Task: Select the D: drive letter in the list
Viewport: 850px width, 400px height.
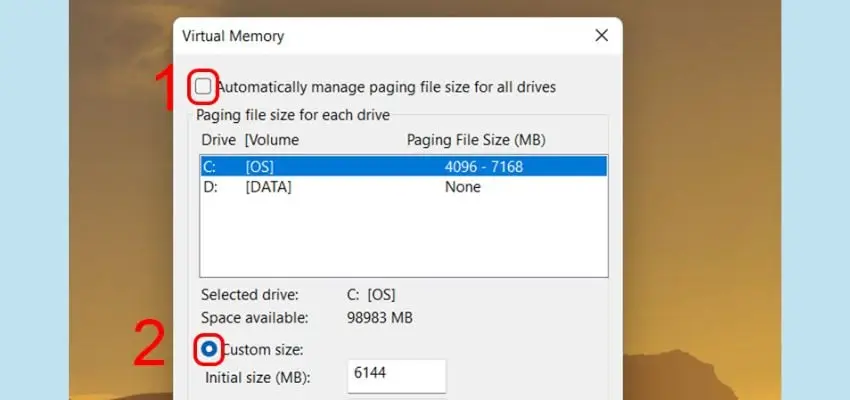Action: [209, 187]
